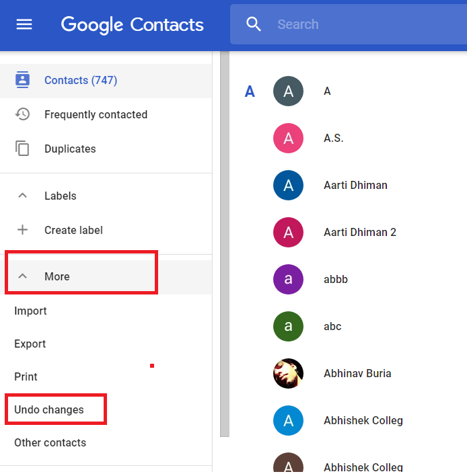The height and width of the screenshot is (476, 467).
Task: Open the avatar for contact A.S.
Action: (x=288, y=138)
